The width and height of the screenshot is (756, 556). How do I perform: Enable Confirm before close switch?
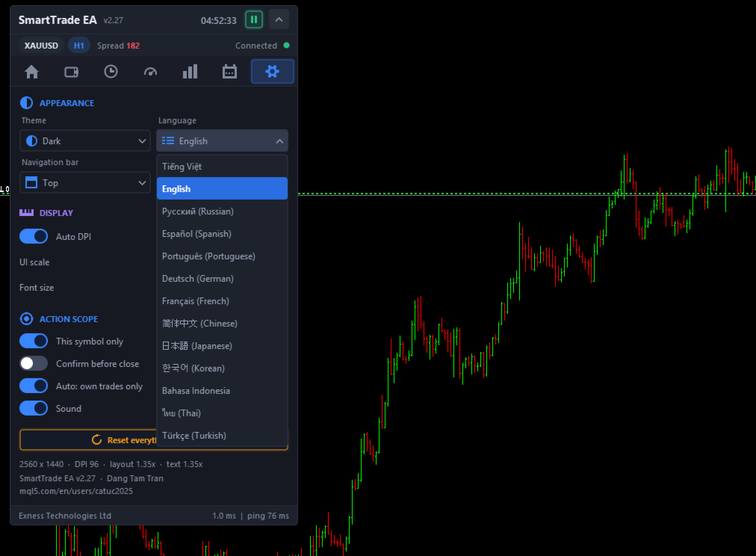point(34,364)
